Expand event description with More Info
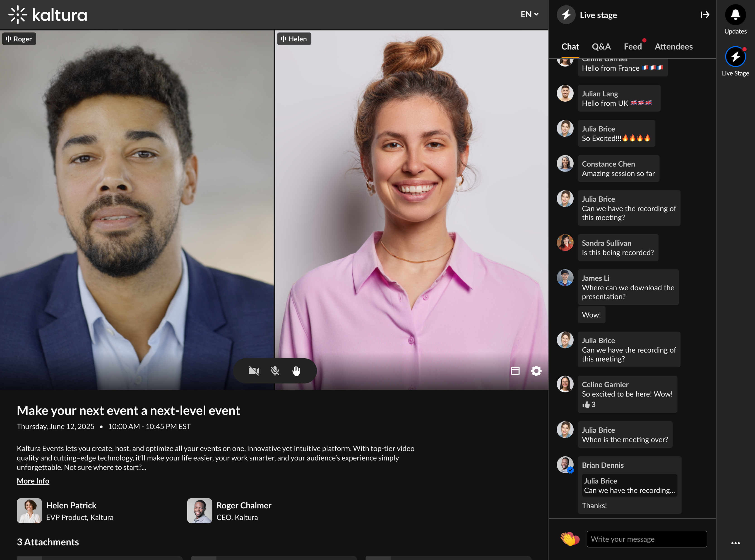The height and width of the screenshot is (560, 755). pos(33,481)
